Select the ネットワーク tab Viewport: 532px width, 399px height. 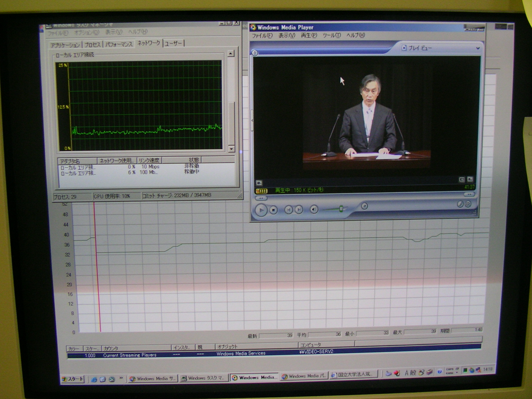[149, 43]
